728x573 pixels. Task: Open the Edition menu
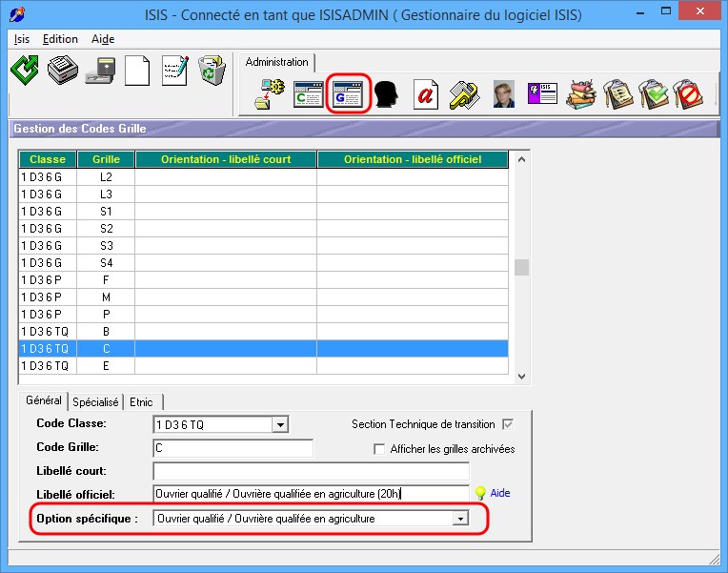click(x=60, y=39)
